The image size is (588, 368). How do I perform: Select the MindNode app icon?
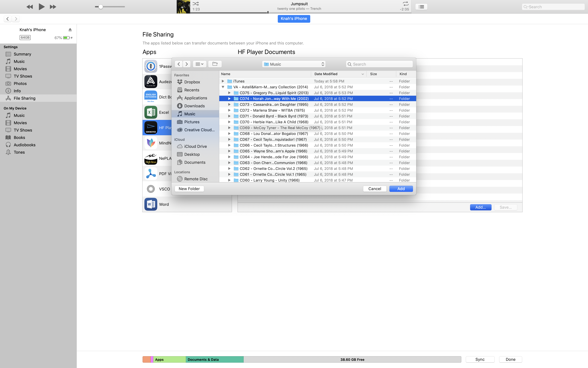151,143
